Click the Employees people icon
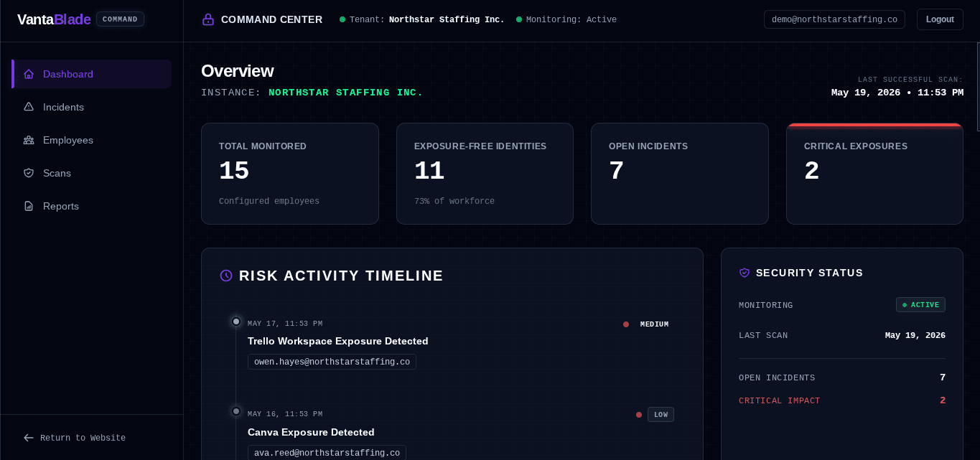Image resolution: width=980 pixels, height=460 pixels. 29,140
